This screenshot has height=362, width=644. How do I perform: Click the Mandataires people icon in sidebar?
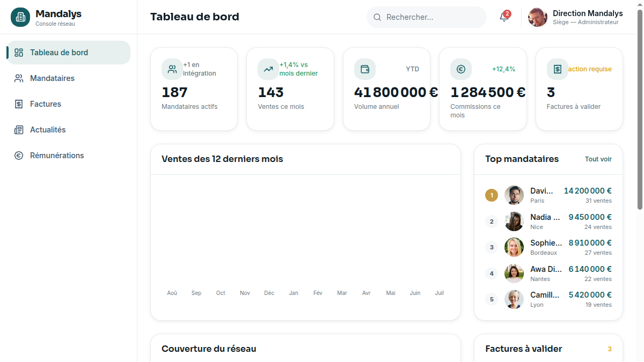click(x=19, y=78)
